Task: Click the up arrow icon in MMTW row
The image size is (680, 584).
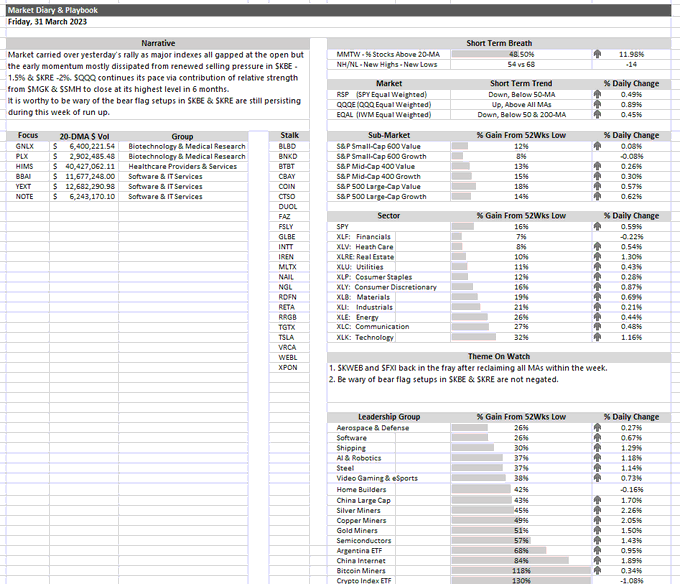Action: [x=597, y=54]
